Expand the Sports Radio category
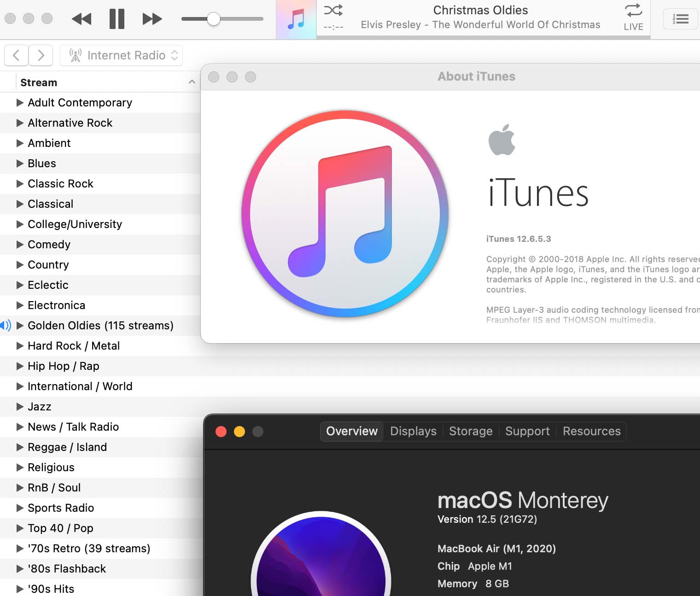Viewport: 700px width, 596px height. point(20,508)
